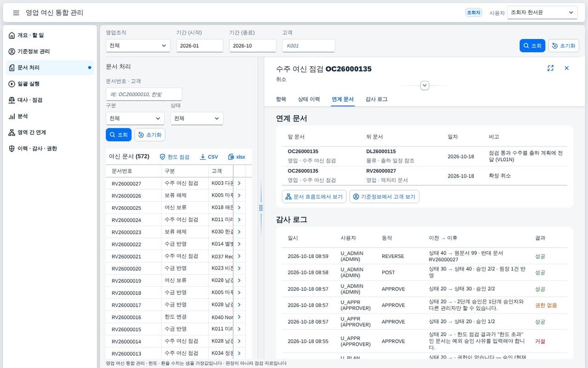Screen dimensions: 588x368
Task: Open row RV26000026 detail arrow
Action: coord(239,195)
